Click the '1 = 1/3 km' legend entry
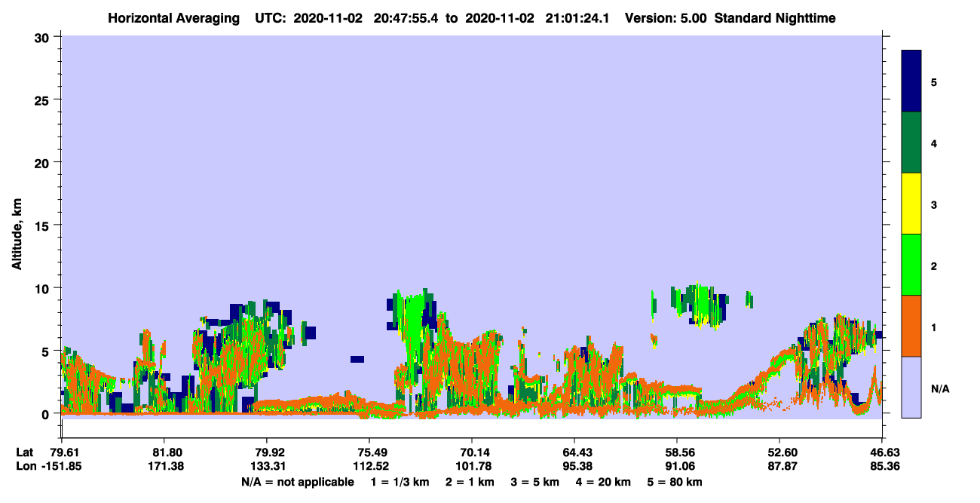980x503 pixels. click(x=400, y=482)
